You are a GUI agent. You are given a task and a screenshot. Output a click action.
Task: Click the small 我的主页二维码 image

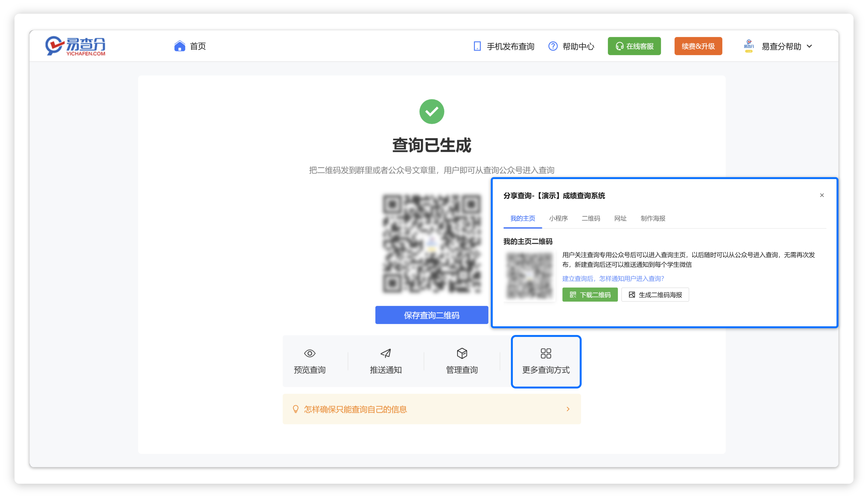click(530, 276)
